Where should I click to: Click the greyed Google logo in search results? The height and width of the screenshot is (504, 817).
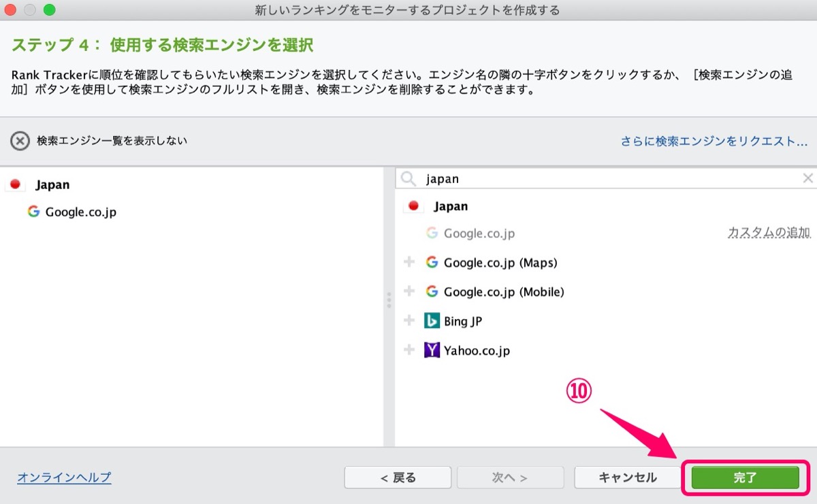(x=432, y=233)
